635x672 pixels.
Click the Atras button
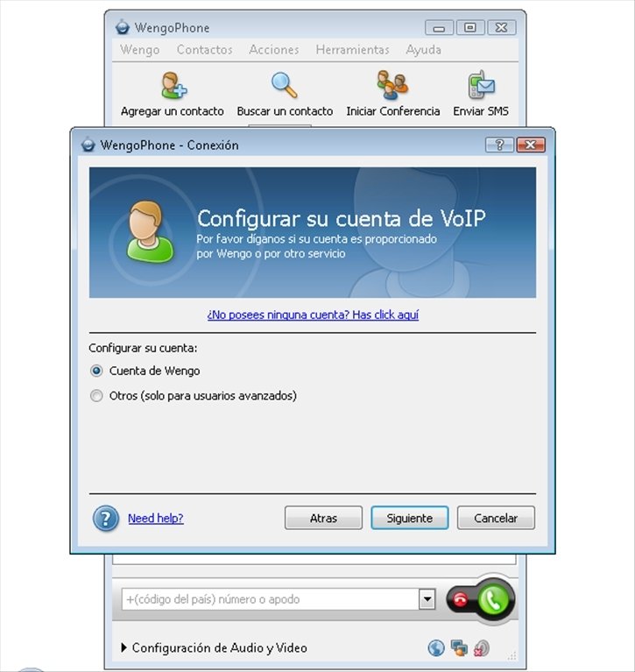tap(323, 518)
